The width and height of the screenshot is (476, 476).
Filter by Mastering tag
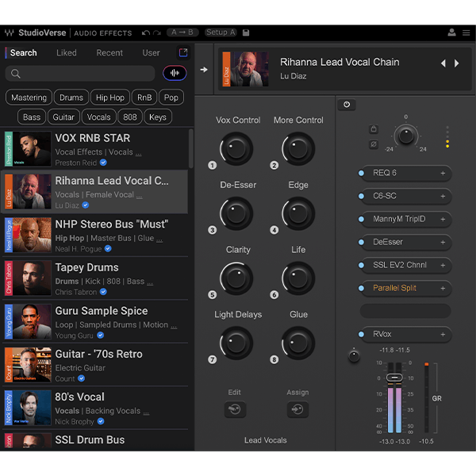pos(29,98)
